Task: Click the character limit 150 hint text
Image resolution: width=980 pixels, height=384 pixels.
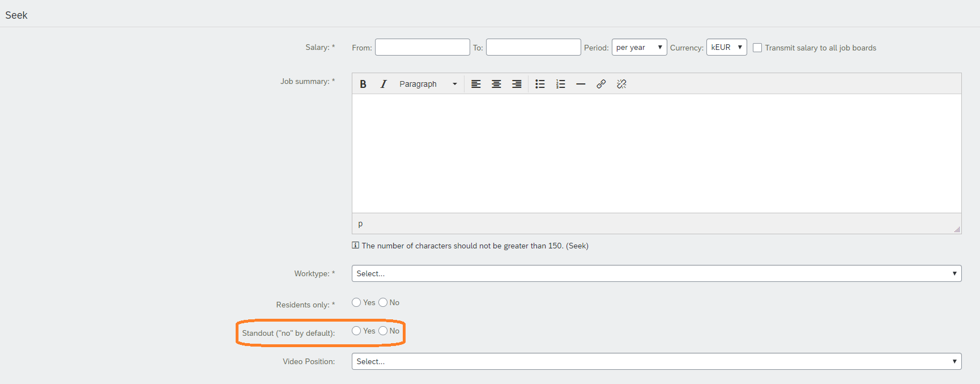Action: (475, 246)
